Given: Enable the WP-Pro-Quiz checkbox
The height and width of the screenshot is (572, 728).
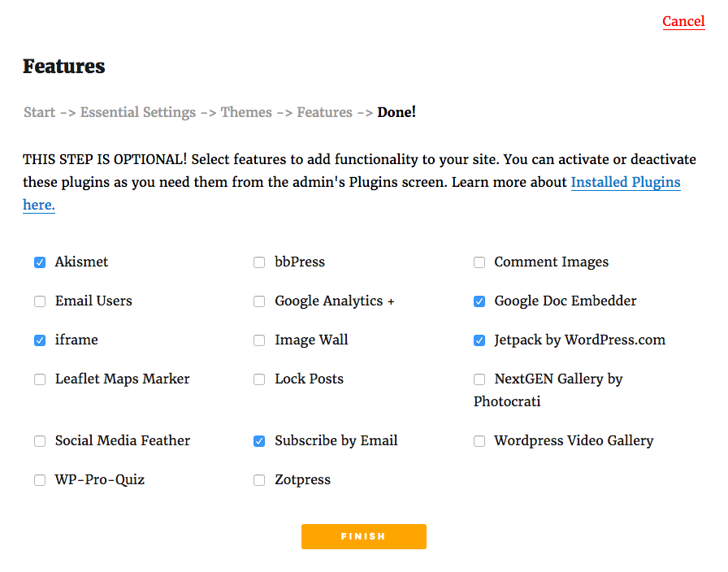Looking at the screenshot, I should pyautogui.click(x=40, y=480).
